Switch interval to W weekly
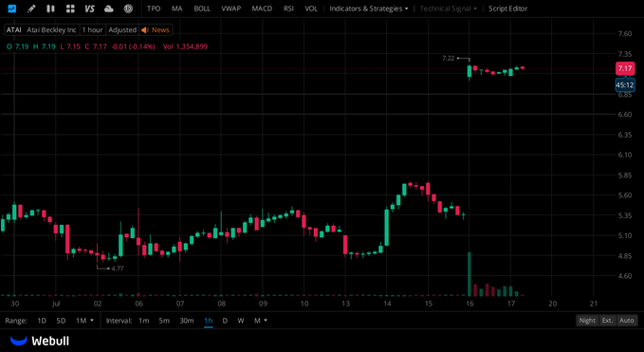The width and height of the screenshot is (644, 352). pyautogui.click(x=241, y=321)
